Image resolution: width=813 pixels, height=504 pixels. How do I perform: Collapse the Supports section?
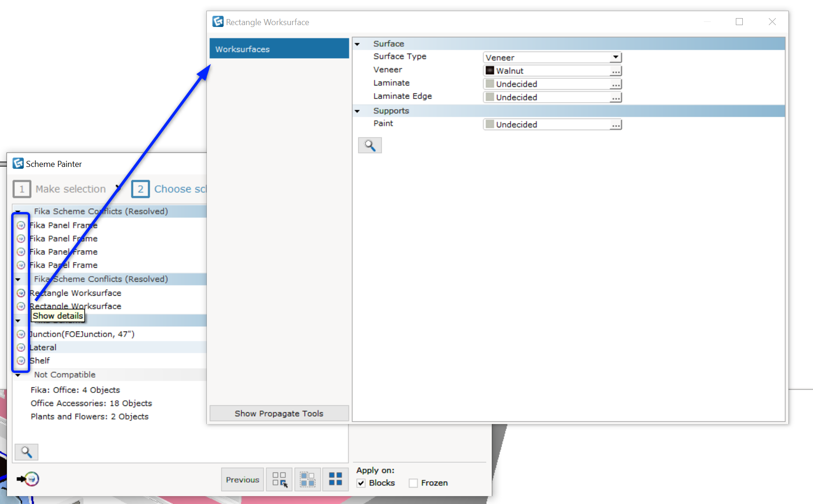coord(357,111)
